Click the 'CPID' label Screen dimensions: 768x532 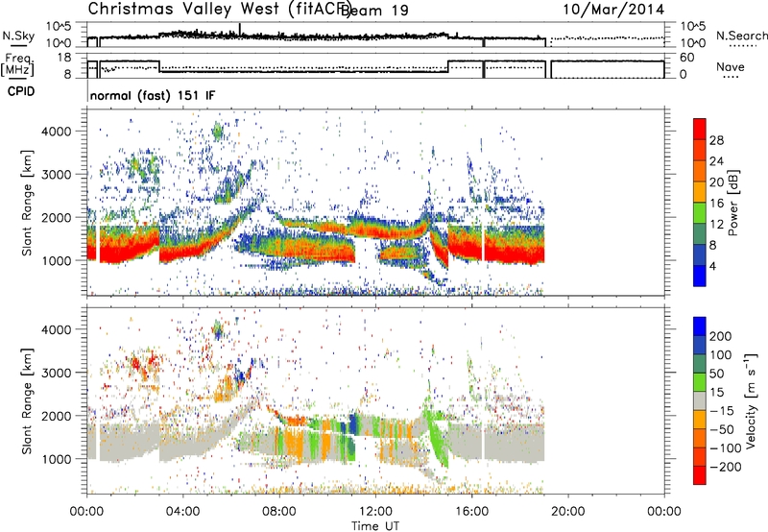[x=21, y=91]
